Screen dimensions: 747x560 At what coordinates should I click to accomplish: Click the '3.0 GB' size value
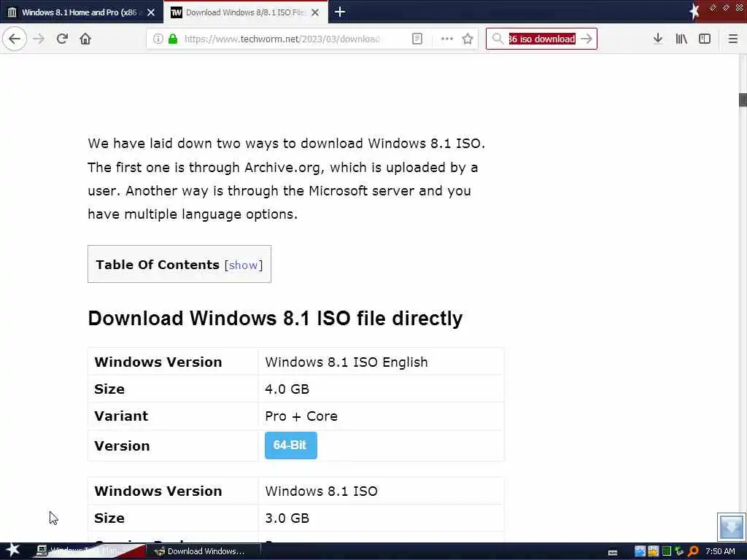(287, 518)
